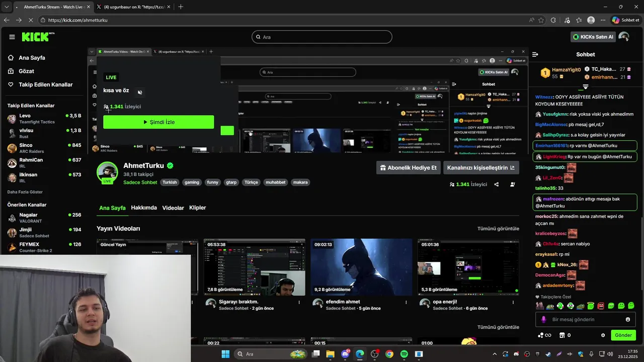This screenshot has height=362, width=644.
Task: Select the Ana Sayfa channel tab
Action: (x=112, y=208)
